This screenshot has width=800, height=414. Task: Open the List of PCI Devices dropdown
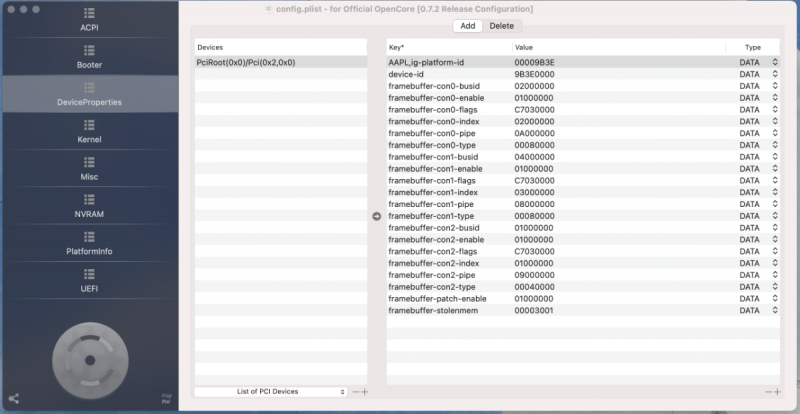pos(270,392)
